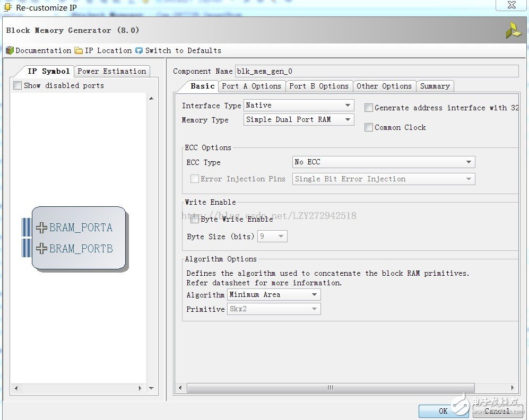Image resolution: width=529 pixels, height=420 pixels.
Task: Expand BRAM_PORTB plus icon
Action: coord(42,248)
